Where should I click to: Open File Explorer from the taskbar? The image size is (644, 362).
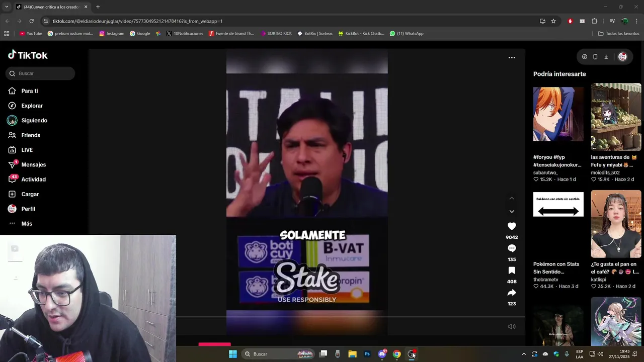(x=352, y=354)
